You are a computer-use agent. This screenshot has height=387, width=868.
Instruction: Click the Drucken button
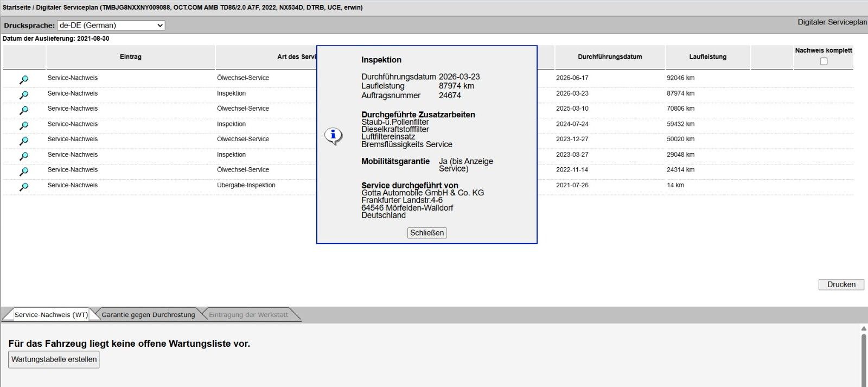(841, 284)
